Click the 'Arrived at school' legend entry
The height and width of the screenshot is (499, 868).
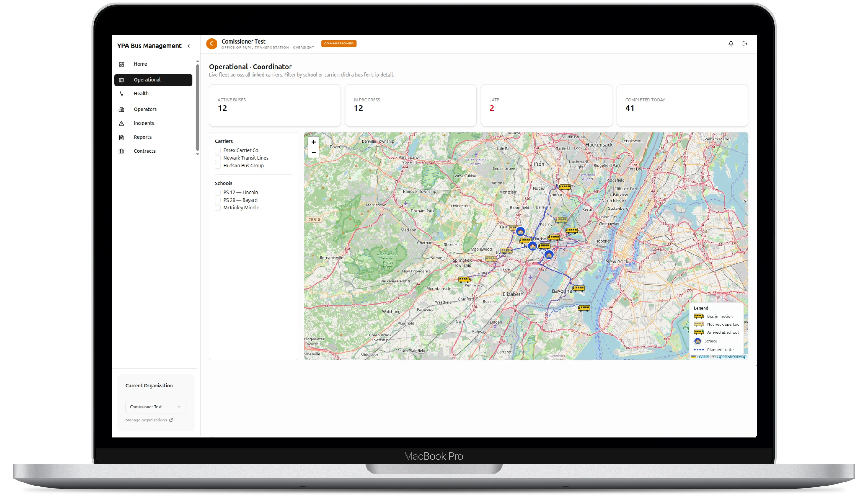point(716,332)
